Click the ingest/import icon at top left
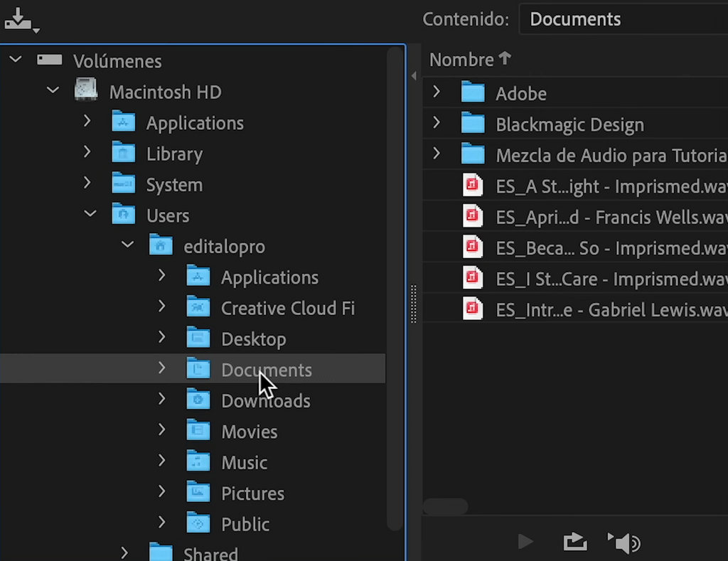The height and width of the screenshot is (561, 728). click(x=21, y=20)
